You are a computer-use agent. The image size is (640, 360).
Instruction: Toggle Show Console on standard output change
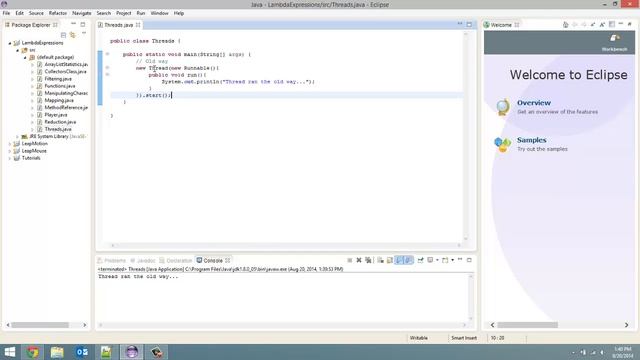click(x=399, y=260)
